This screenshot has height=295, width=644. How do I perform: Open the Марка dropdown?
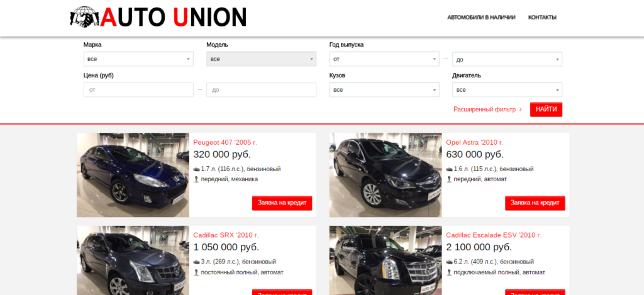tap(138, 59)
